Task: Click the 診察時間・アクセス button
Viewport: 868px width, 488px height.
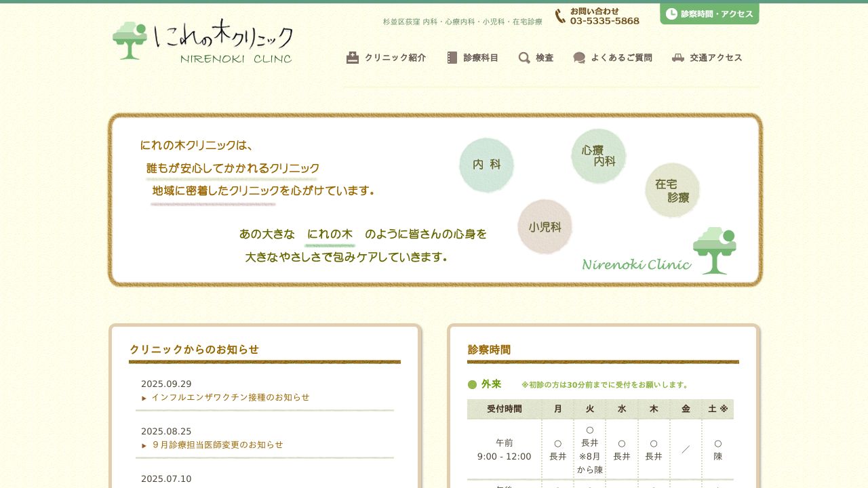Action: pyautogui.click(x=709, y=12)
